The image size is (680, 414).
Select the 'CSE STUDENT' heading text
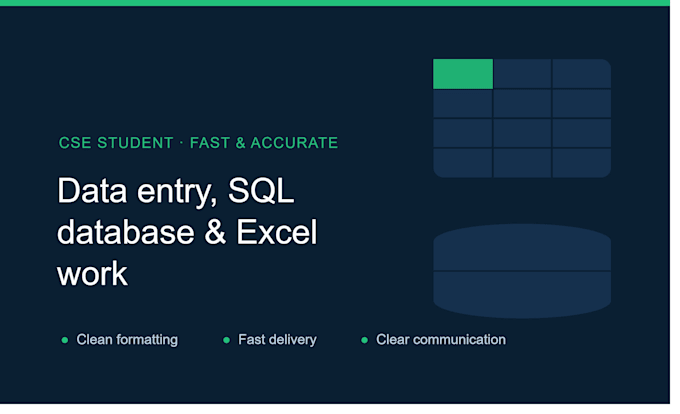click(x=116, y=143)
